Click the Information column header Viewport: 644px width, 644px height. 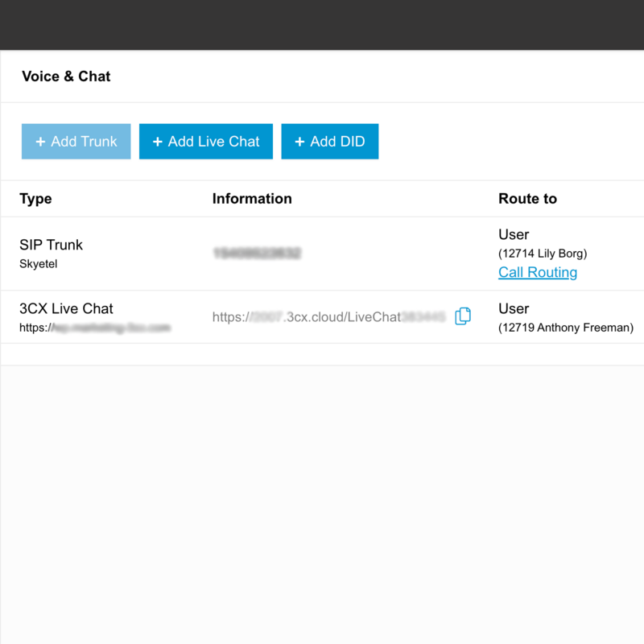point(252,199)
